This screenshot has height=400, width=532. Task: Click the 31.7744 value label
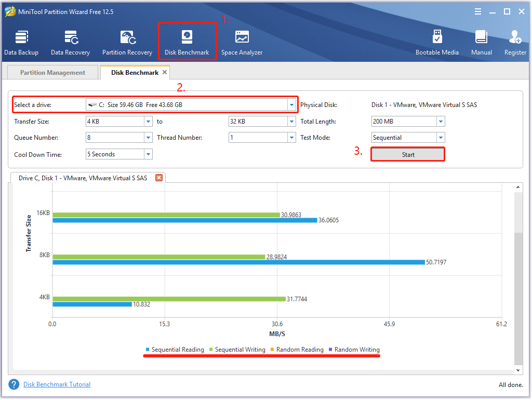pyautogui.click(x=297, y=299)
